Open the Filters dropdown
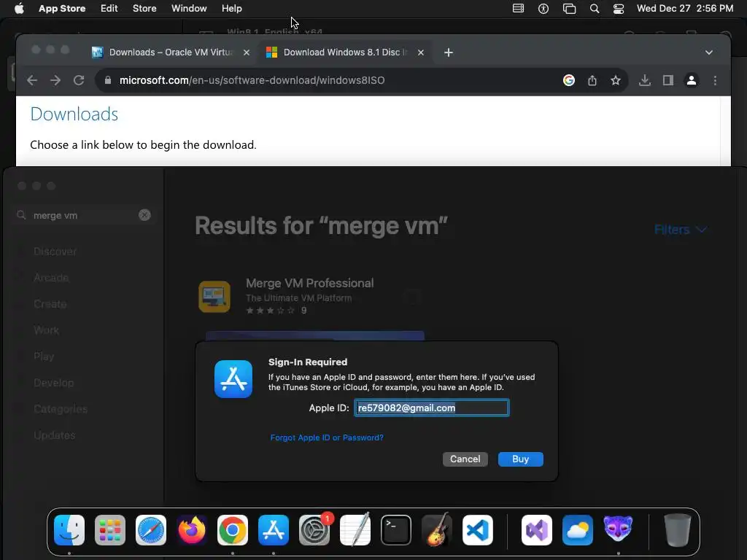The height and width of the screenshot is (560, 747). pos(680,230)
